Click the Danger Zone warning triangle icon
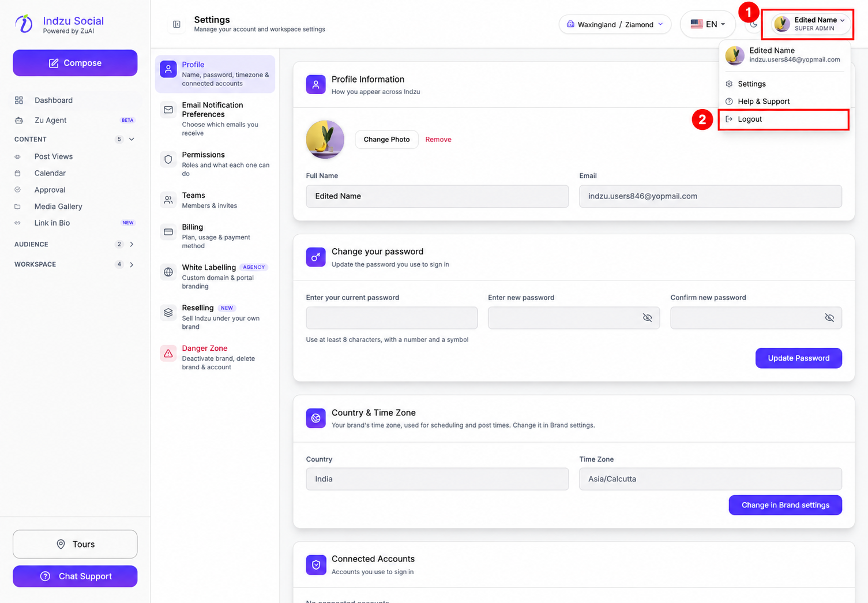The image size is (868, 603). click(168, 353)
